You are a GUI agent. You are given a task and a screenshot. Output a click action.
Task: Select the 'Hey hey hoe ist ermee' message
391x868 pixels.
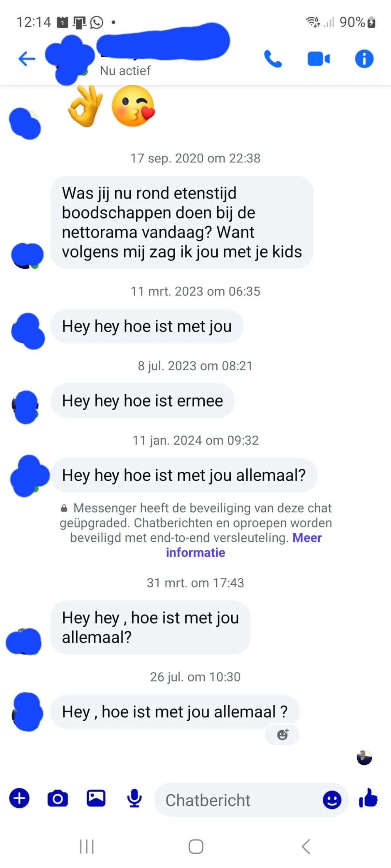click(142, 400)
